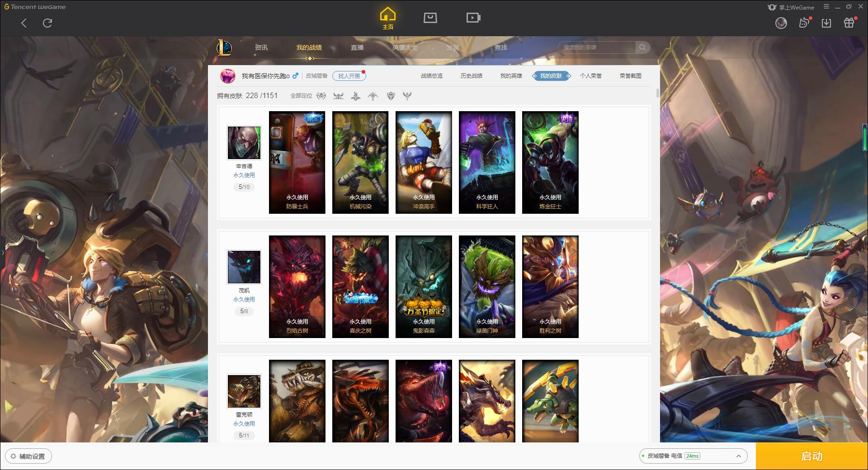The width and height of the screenshot is (868, 470).
Task: Click the 启动 launch button
Action: [812, 456]
